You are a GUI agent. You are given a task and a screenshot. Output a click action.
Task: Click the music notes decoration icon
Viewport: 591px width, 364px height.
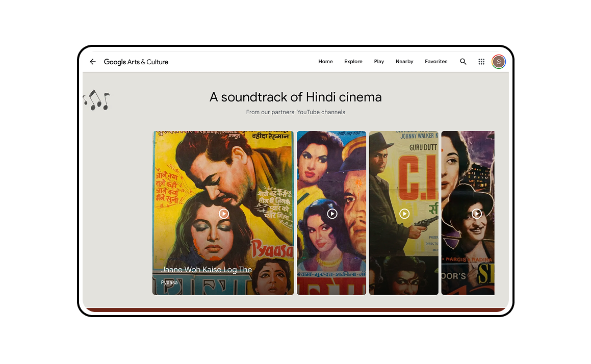96,100
